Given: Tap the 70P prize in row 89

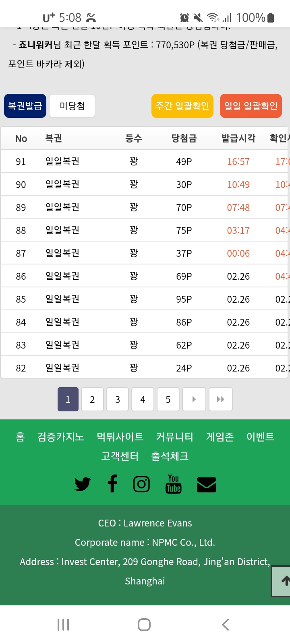Looking at the screenshot, I should [x=184, y=208].
